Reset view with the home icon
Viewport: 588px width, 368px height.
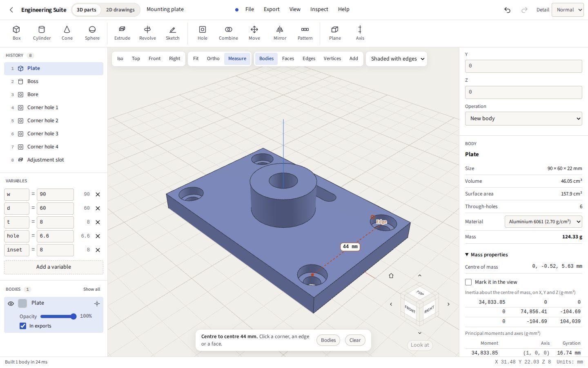[391, 276]
